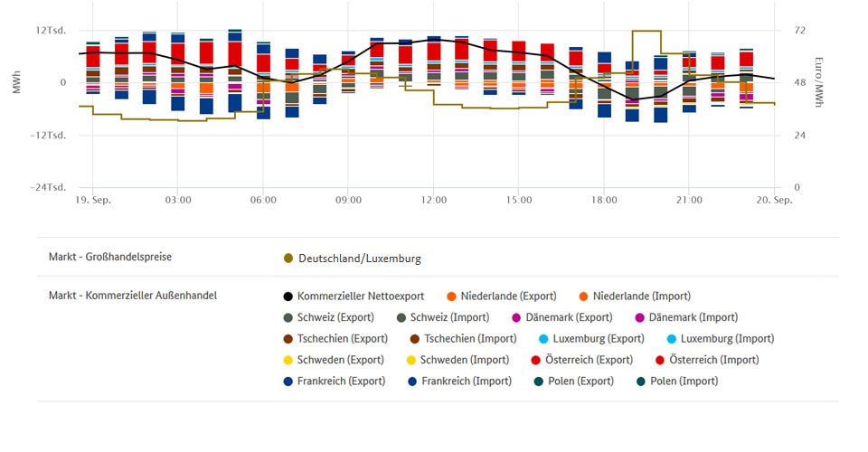The width and height of the screenshot is (868, 452).
Task: Toggle Tschechien (Export) legend entry
Action: [x=335, y=339]
